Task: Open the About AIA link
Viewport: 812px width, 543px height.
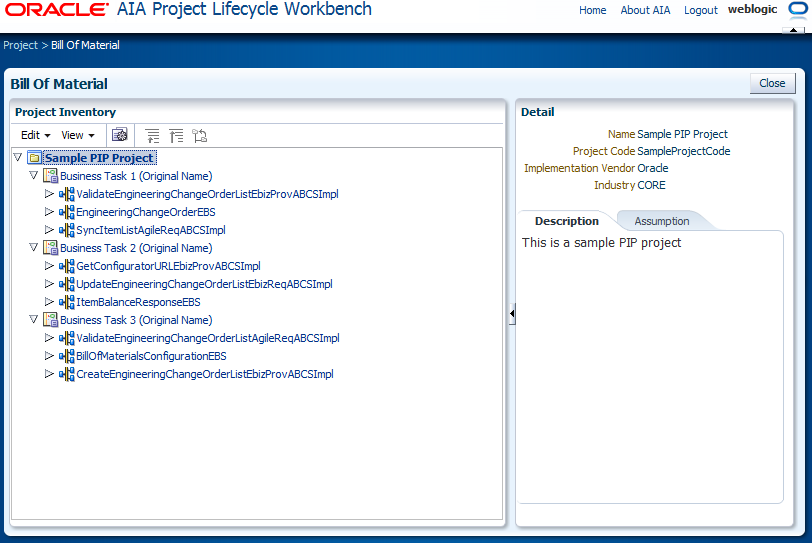Action: pos(645,10)
